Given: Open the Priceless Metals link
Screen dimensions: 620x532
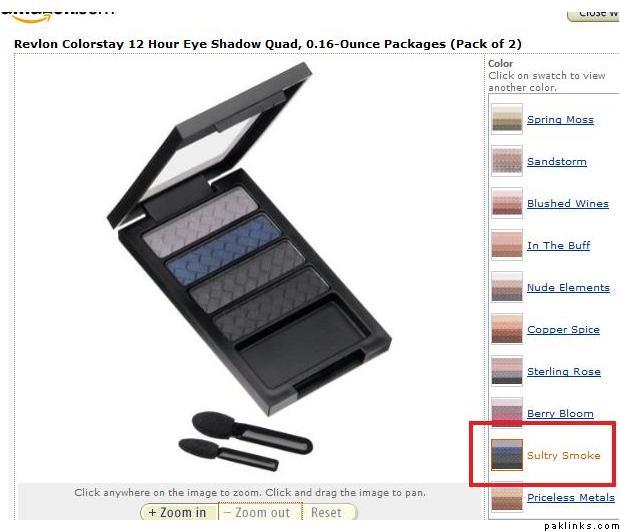Looking at the screenshot, I should pos(571,497).
